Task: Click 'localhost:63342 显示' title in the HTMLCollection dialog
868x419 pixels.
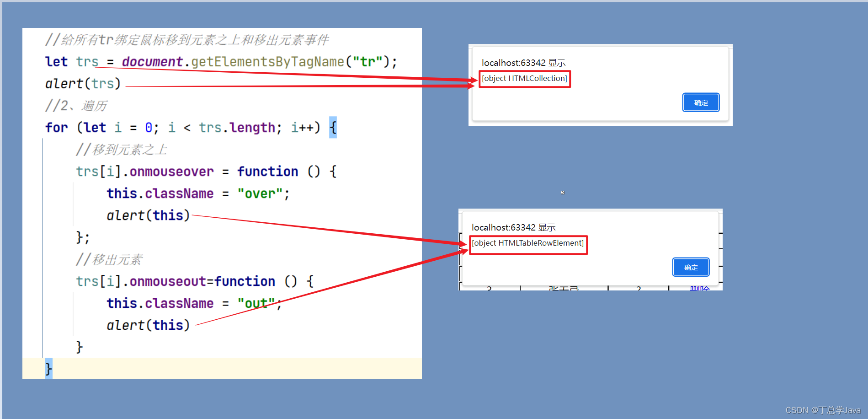Action: pyautogui.click(x=523, y=63)
